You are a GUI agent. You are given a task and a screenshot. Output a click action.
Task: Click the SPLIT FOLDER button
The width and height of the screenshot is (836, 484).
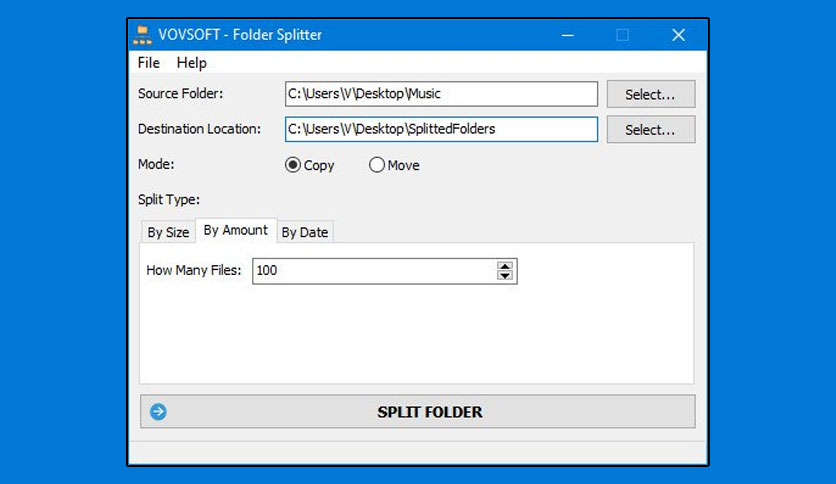[x=417, y=412]
